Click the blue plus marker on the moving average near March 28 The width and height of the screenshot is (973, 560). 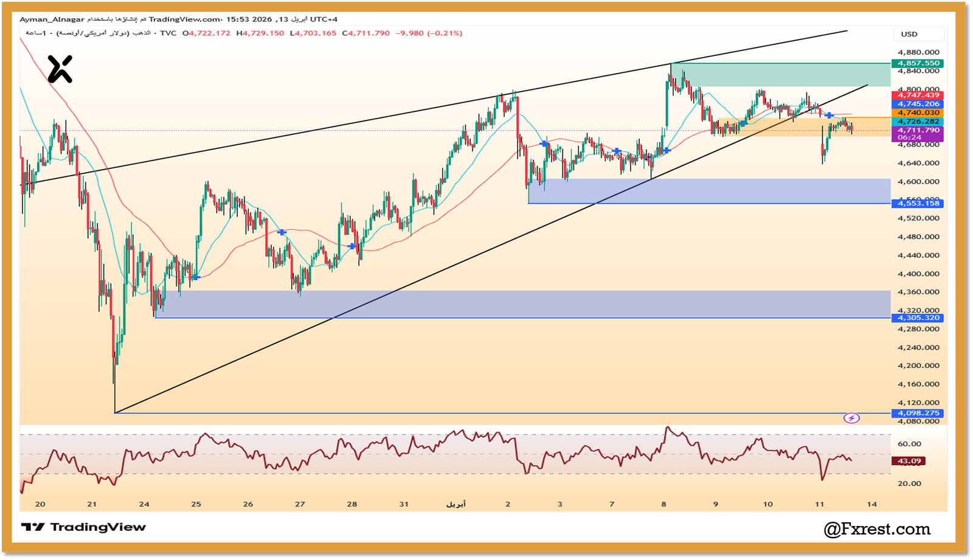351,245
